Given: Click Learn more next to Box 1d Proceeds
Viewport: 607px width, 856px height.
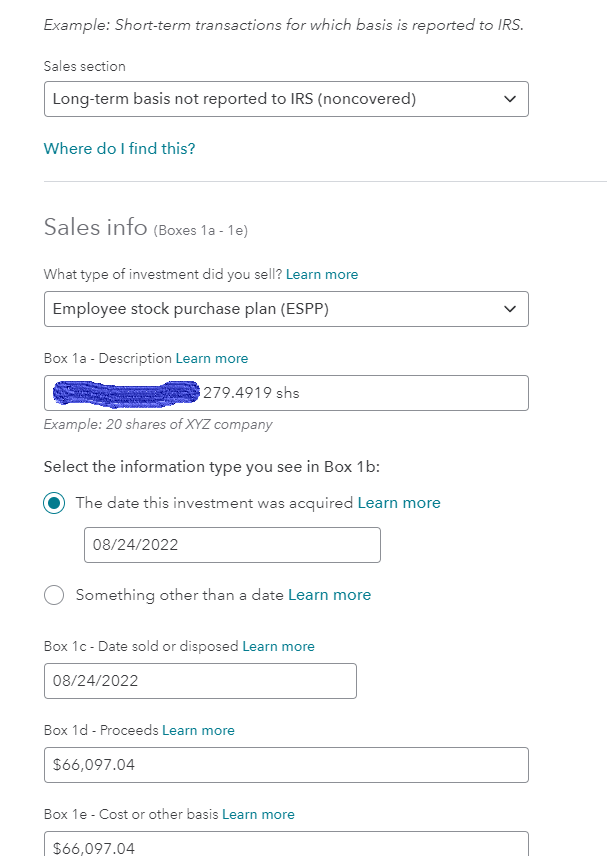Looking at the screenshot, I should (x=198, y=730).
